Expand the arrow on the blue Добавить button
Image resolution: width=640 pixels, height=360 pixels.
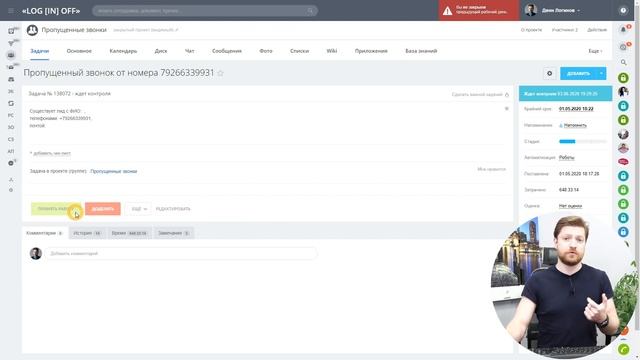pos(601,73)
